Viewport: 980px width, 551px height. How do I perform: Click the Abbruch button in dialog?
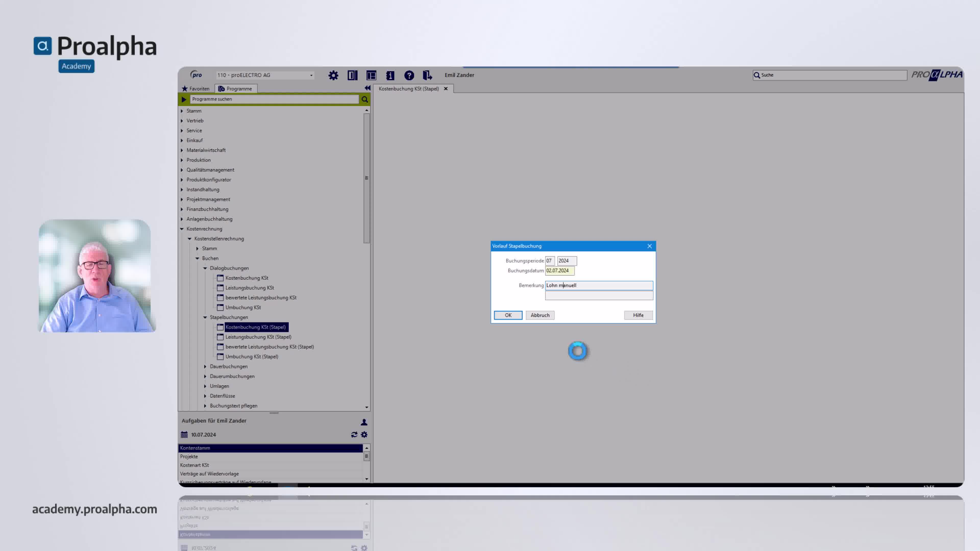coord(540,315)
